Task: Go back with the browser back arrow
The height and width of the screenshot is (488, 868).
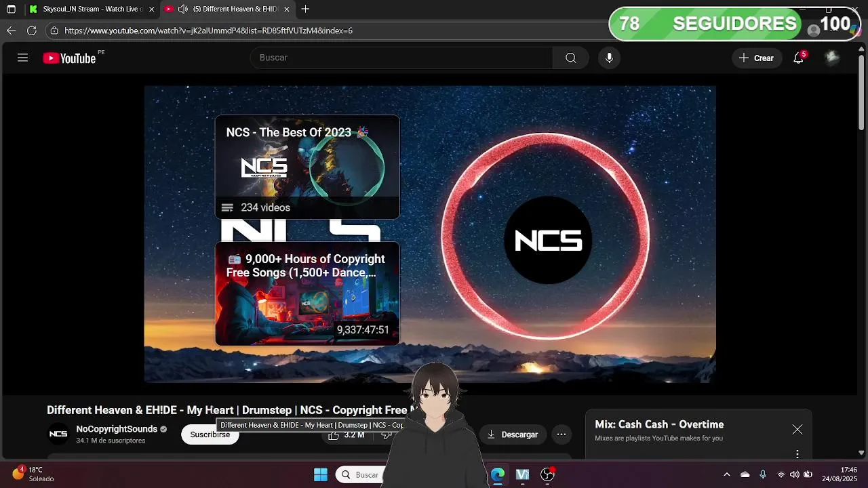Action: tap(11, 30)
